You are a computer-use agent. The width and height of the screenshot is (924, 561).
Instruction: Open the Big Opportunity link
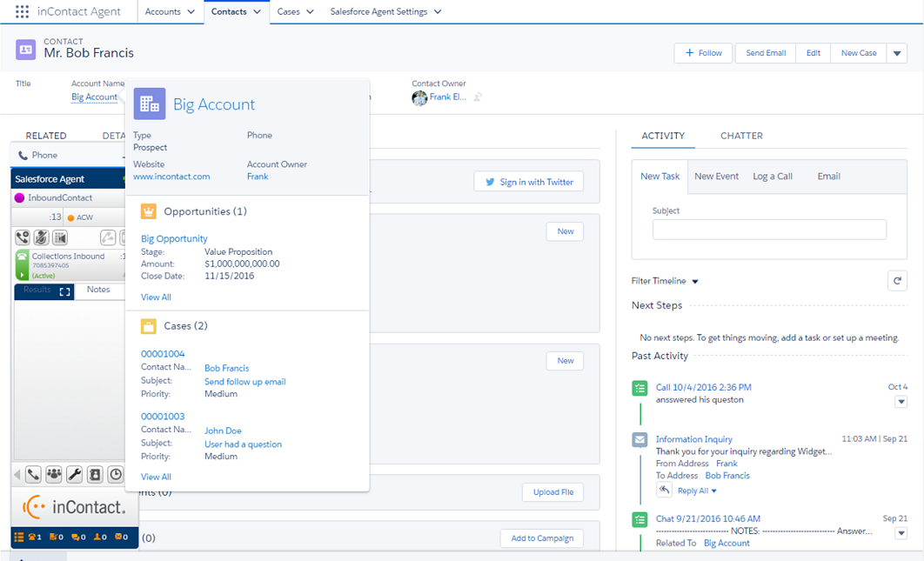174,238
